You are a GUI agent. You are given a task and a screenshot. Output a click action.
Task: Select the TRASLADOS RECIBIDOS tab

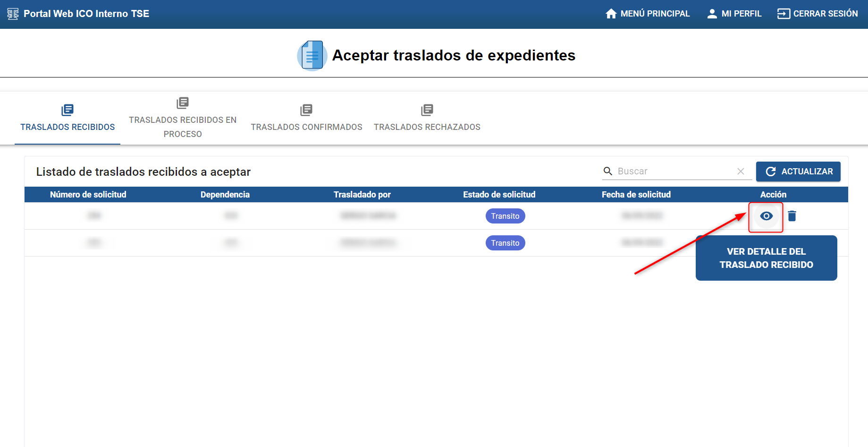pos(67,118)
